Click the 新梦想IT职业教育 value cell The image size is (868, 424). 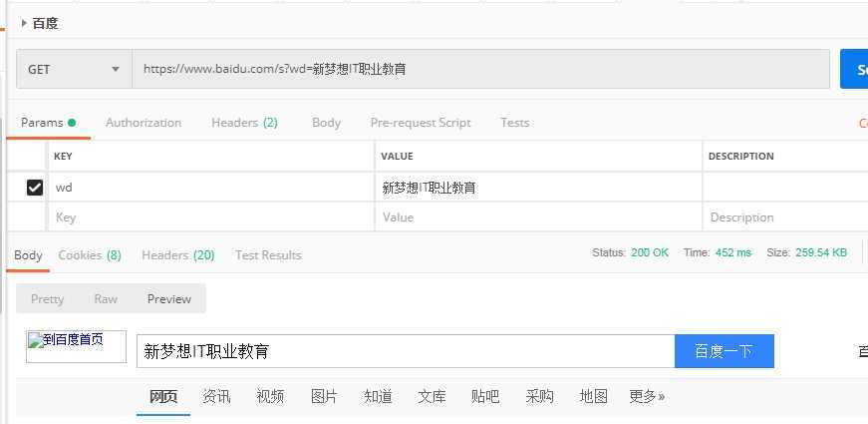coord(538,188)
